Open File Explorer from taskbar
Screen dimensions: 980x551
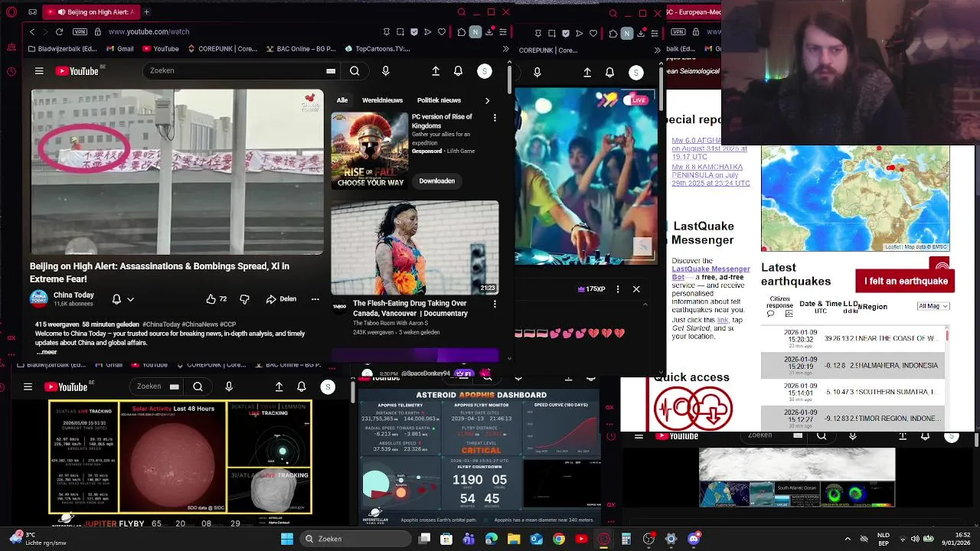pos(514,539)
